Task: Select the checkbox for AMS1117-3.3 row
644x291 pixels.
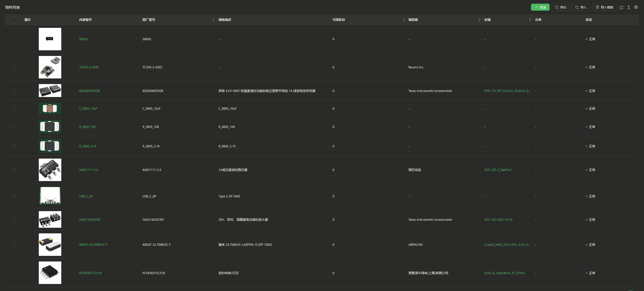Action: (x=14, y=170)
